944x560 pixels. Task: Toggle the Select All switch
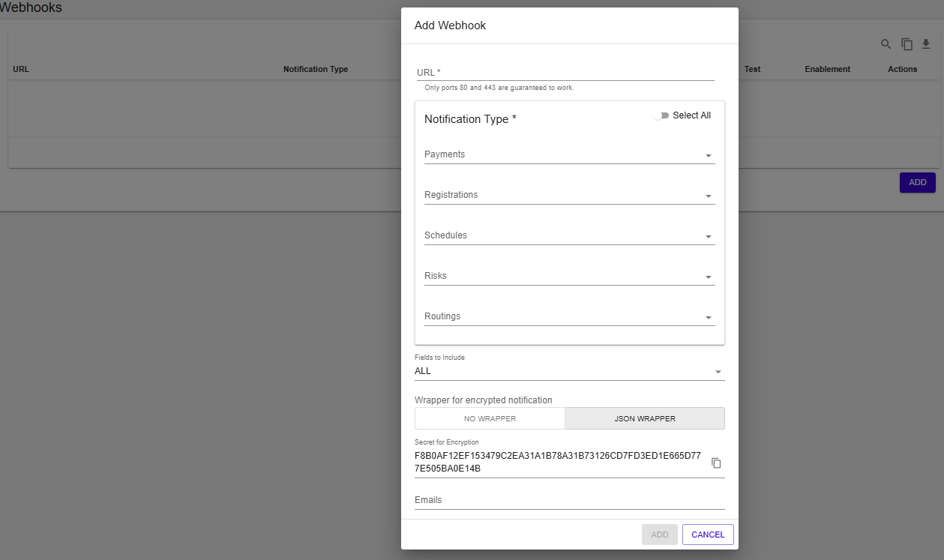pos(661,115)
